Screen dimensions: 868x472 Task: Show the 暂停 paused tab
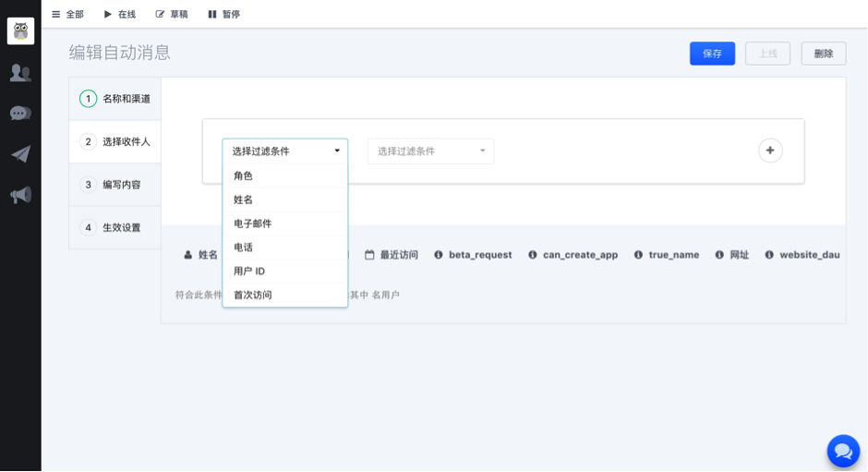[223, 14]
